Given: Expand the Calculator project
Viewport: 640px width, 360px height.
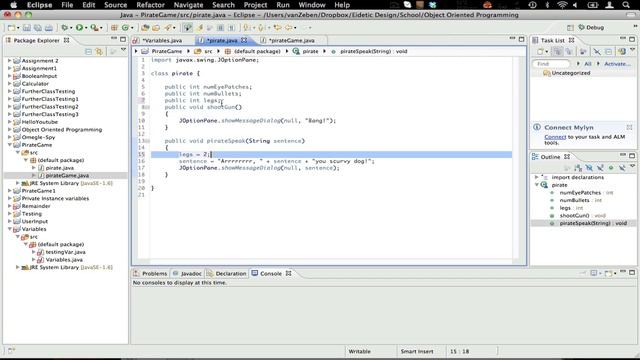Looking at the screenshot, I should (x=10, y=84).
